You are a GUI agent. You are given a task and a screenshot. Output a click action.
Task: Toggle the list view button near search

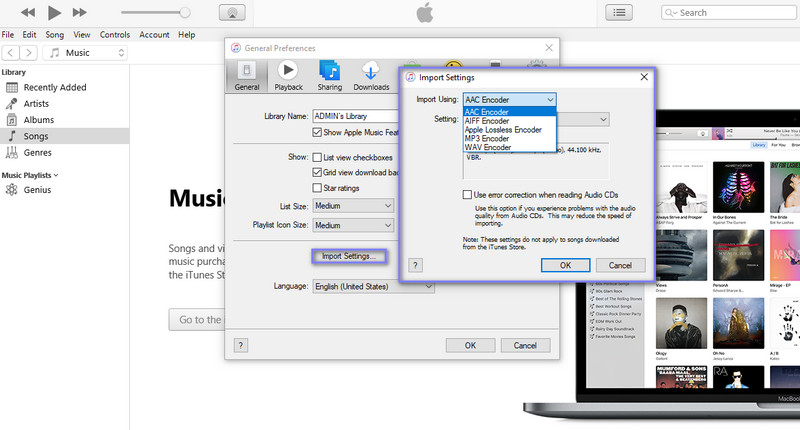(619, 13)
